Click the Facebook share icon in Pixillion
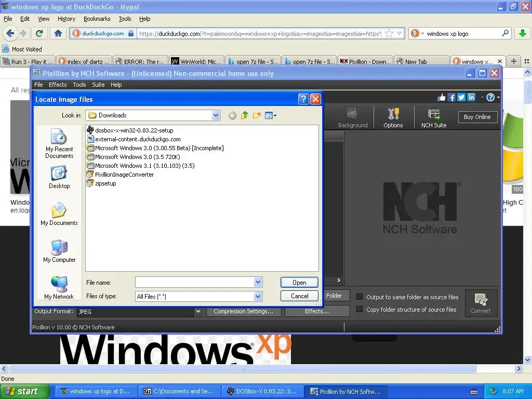 pos(451,97)
